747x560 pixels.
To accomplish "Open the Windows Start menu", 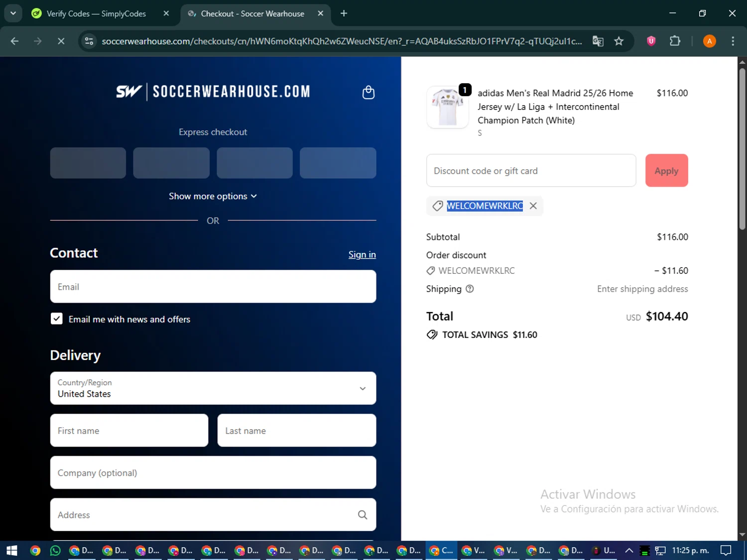I will point(12,550).
